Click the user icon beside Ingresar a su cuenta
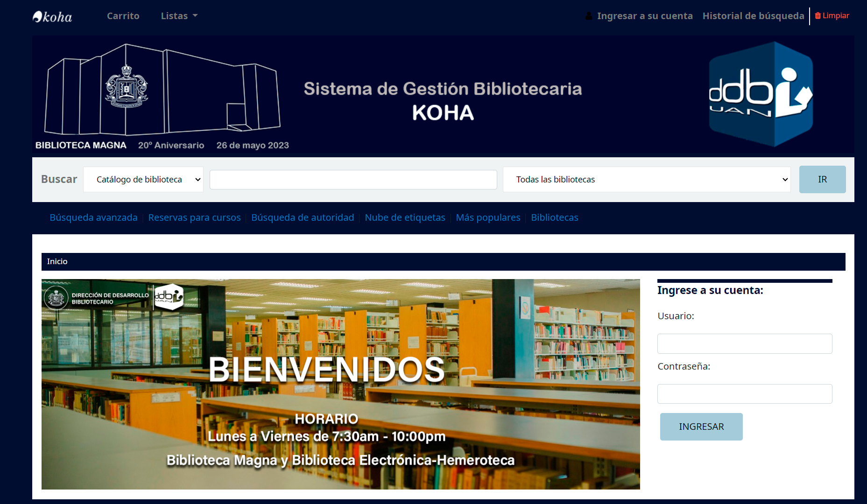The width and height of the screenshot is (867, 504). pyautogui.click(x=589, y=16)
